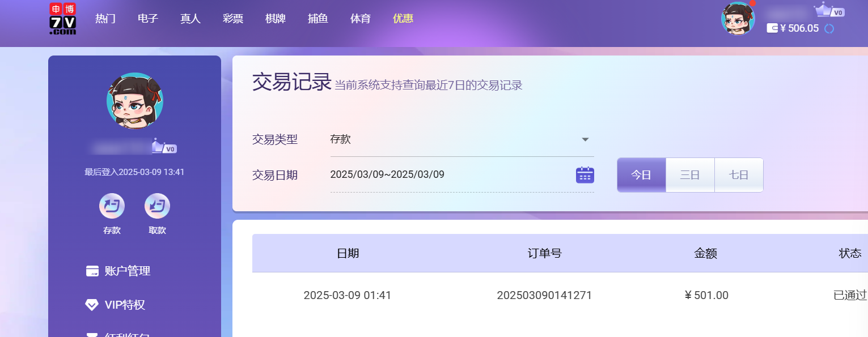Click the withdraw (取款) icon in sidebar

click(157, 206)
